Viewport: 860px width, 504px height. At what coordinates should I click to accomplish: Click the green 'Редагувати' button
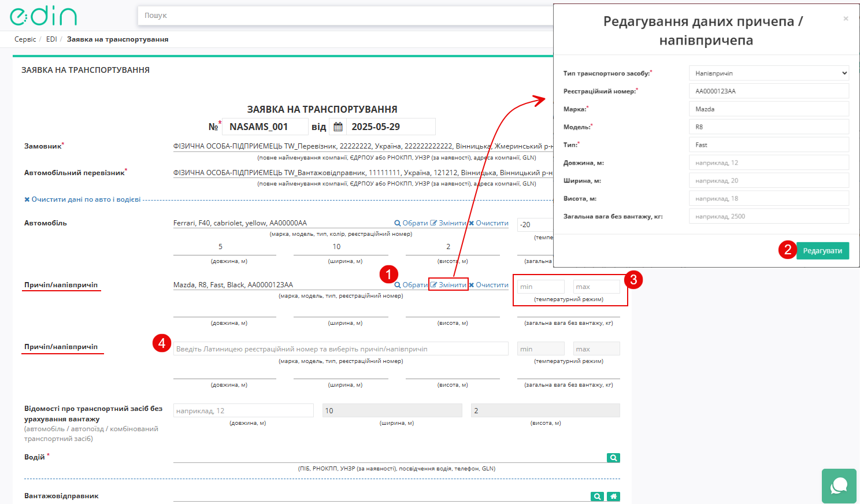tap(822, 251)
